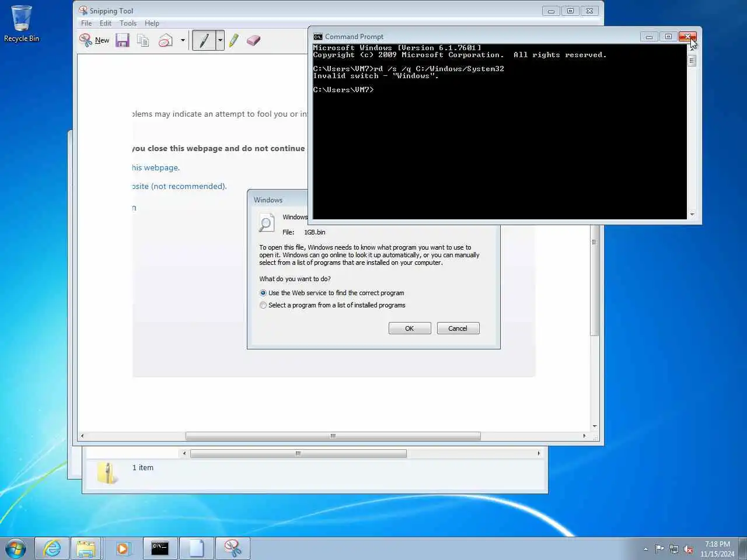Click Explorer window horizontal scrollbar thumb

tap(298, 453)
